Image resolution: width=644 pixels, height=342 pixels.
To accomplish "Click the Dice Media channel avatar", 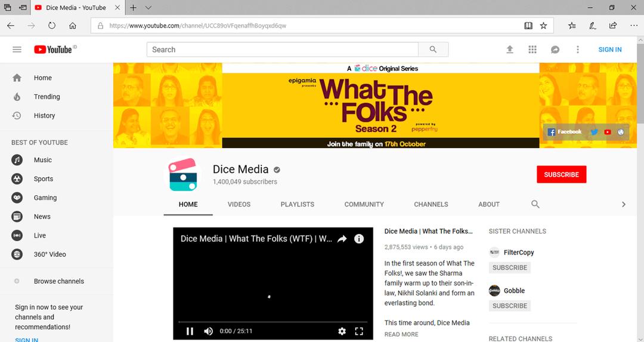I will click(183, 175).
